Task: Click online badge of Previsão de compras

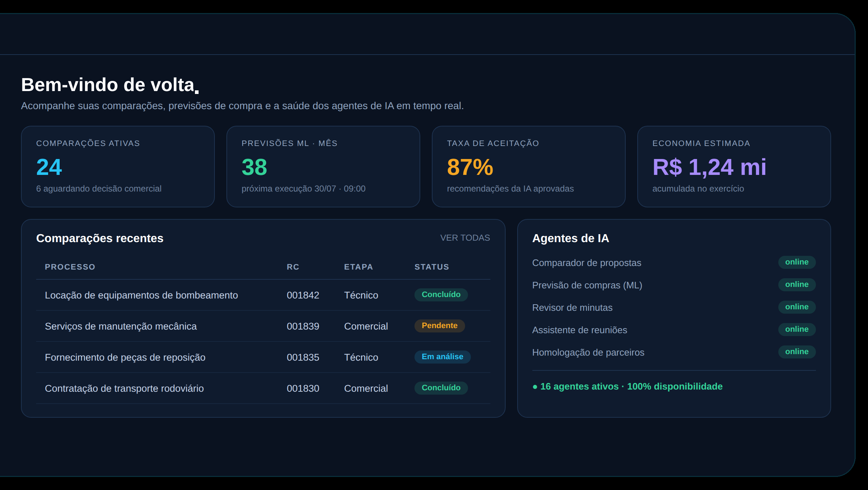Action: [x=797, y=284]
